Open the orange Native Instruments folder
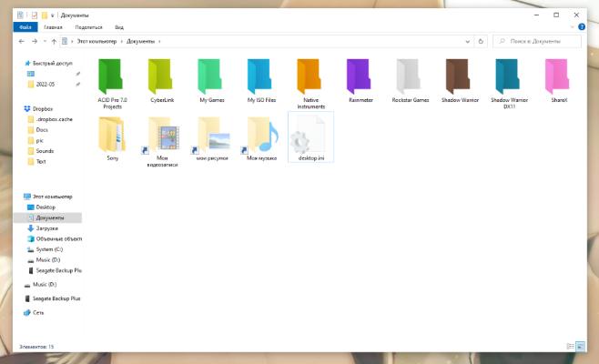The height and width of the screenshot is (364, 599). click(x=311, y=84)
